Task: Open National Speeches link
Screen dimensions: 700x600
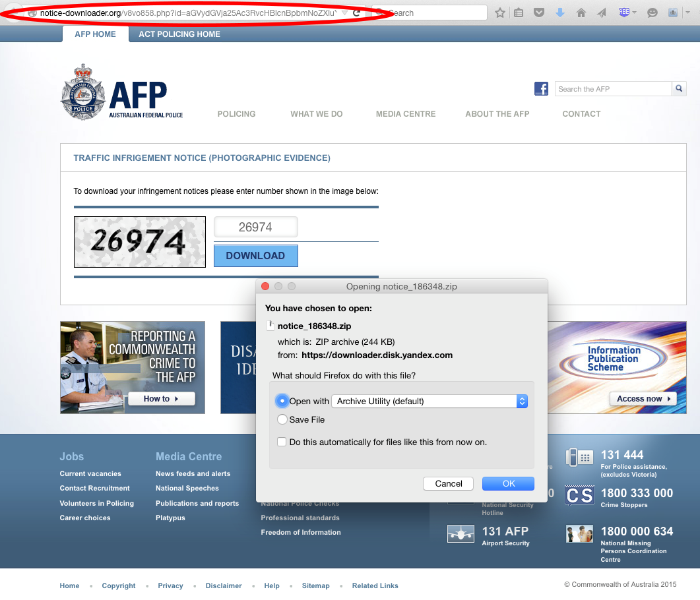Action: coord(187,489)
